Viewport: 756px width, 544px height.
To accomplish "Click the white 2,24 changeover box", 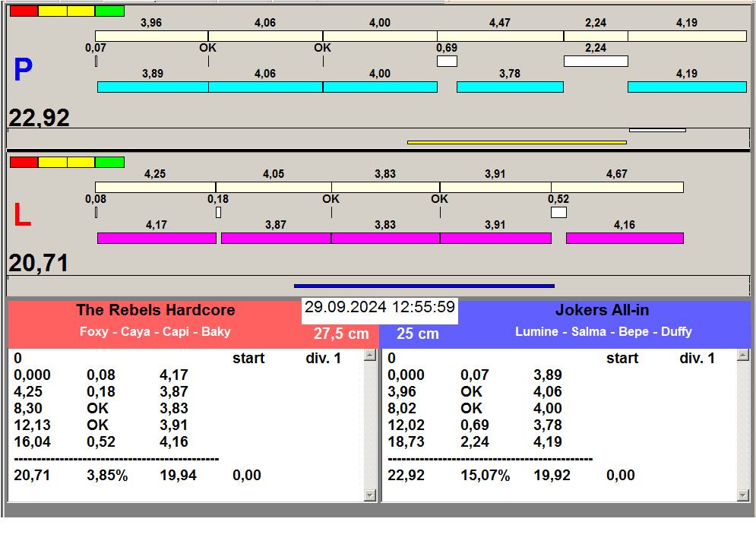I will (596, 61).
